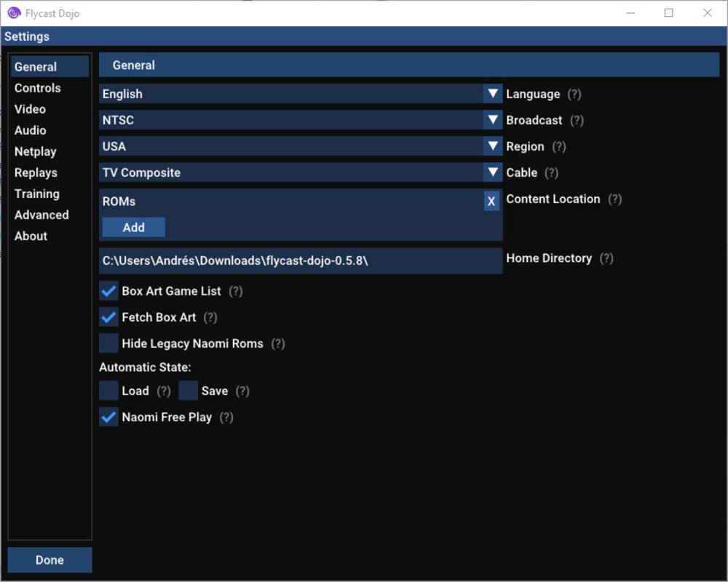Expand the Language dropdown arrow
Screen dimensions: 728x582
click(x=493, y=94)
